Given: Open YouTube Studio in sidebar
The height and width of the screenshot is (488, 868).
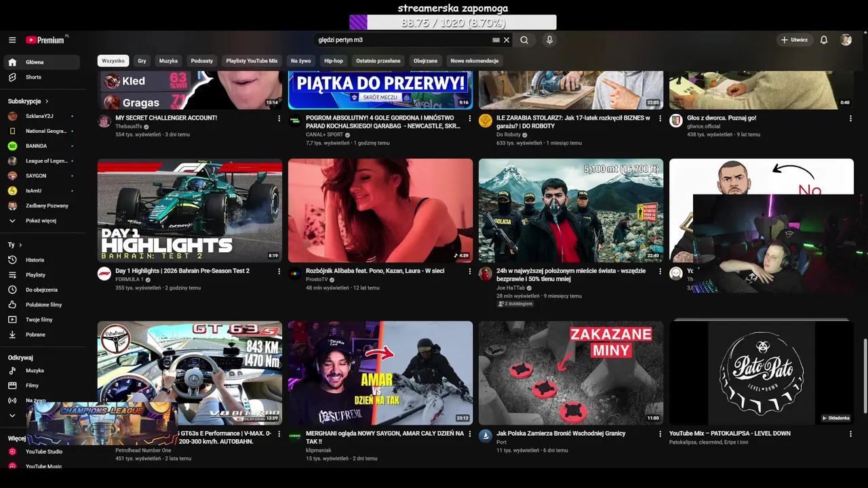Looking at the screenshot, I should click(43, 451).
